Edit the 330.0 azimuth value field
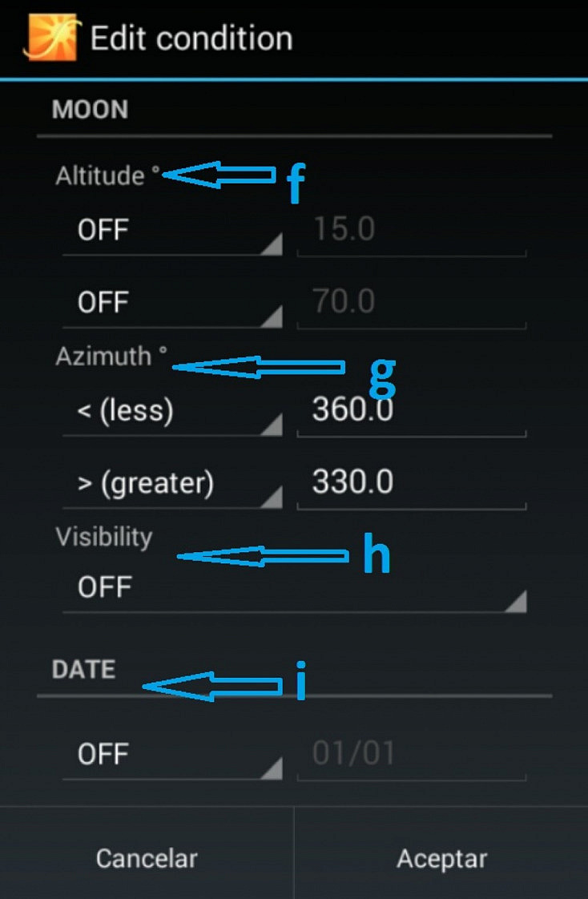The image size is (588, 899). (412, 483)
